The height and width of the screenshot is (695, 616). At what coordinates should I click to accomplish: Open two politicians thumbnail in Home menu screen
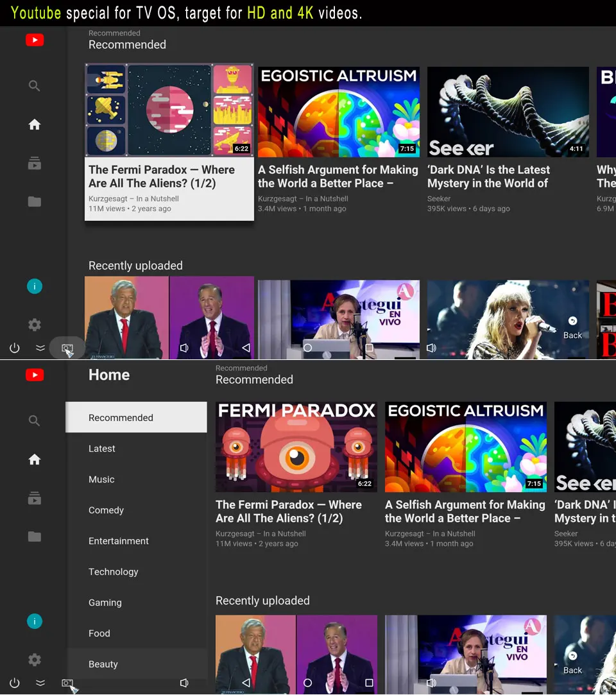[296, 654]
